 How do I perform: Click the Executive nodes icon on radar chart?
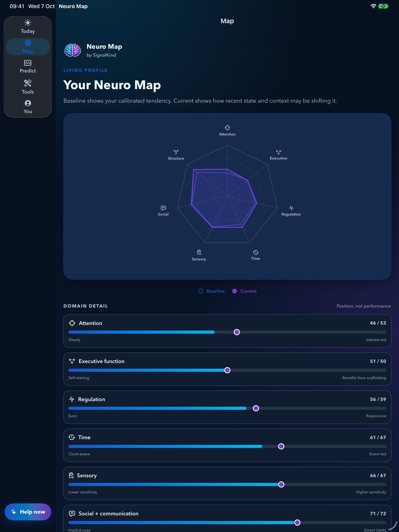(279, 152)
